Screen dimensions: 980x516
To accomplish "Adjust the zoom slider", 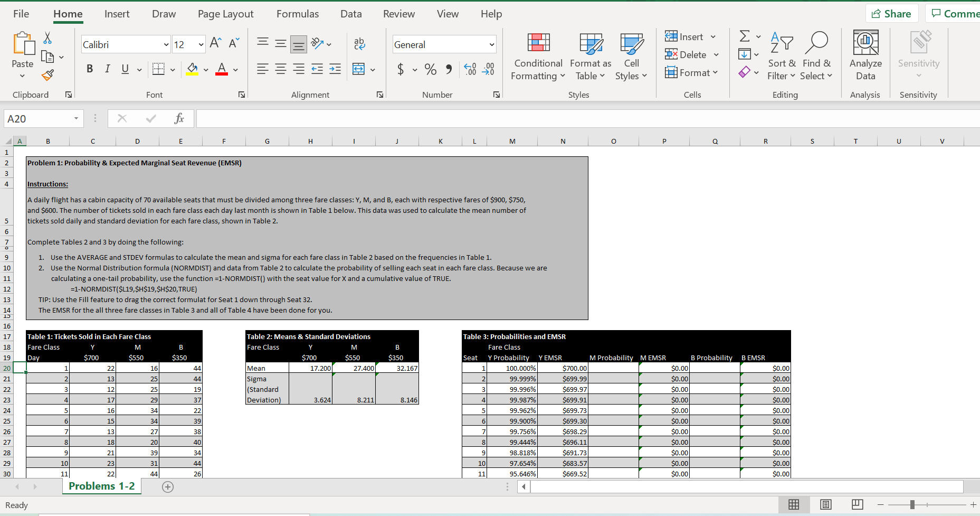I will 912,504.
